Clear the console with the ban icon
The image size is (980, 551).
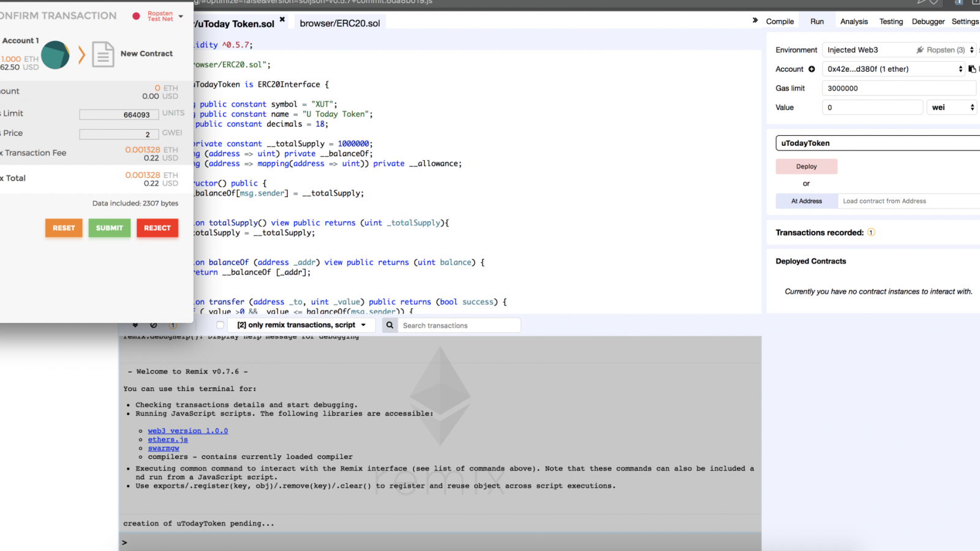coord(154,325)
